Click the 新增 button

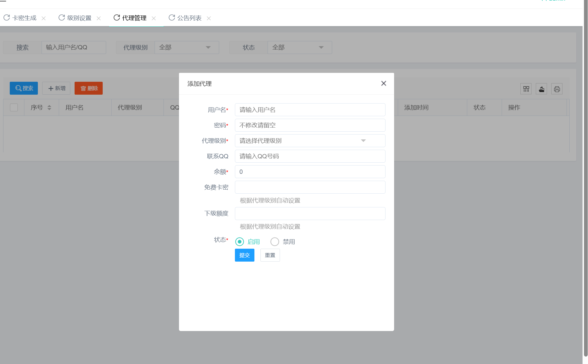pyautogui.click(x=56, y=88)
